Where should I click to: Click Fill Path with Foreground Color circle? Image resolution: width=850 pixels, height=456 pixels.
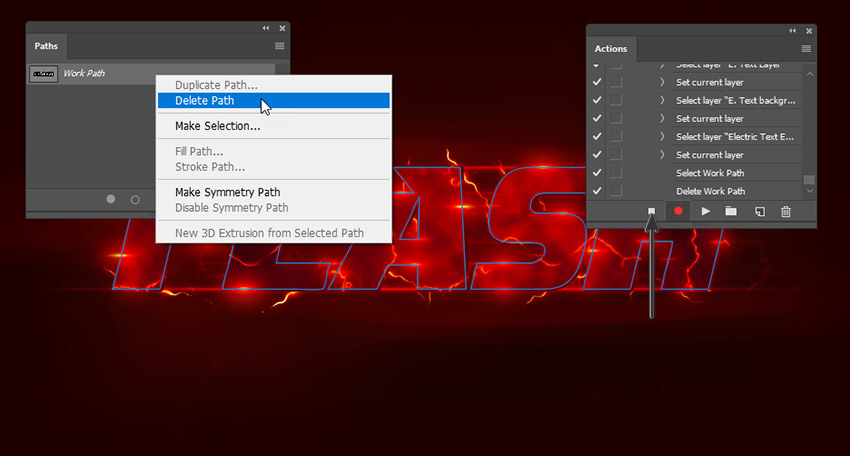click(x=111, y=199)
